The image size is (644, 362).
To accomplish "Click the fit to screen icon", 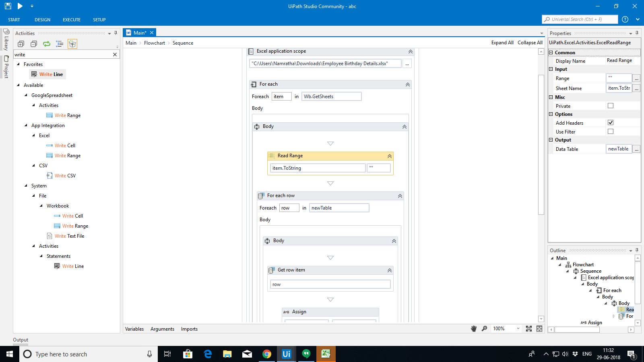I will (529, 329).
